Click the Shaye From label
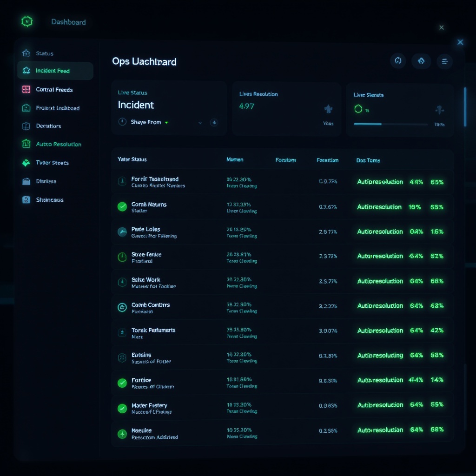This screenshot has height=476, width=476. (145, 122)
